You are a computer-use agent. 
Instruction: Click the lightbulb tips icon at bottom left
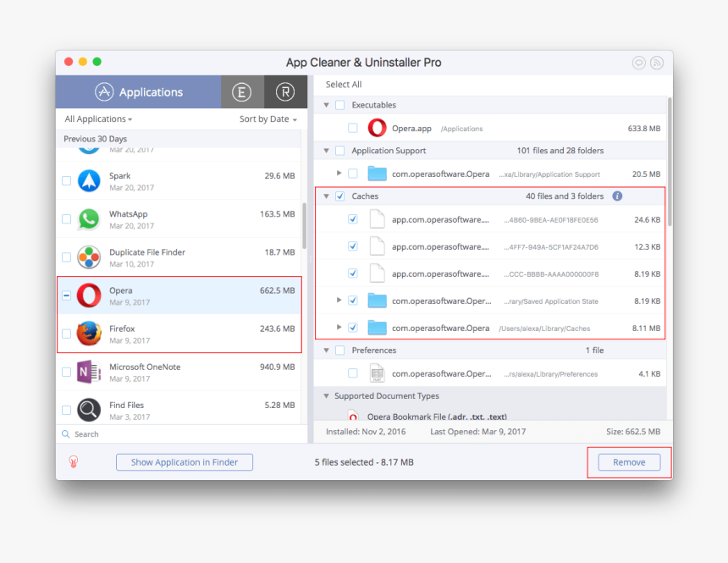point(74,462)
